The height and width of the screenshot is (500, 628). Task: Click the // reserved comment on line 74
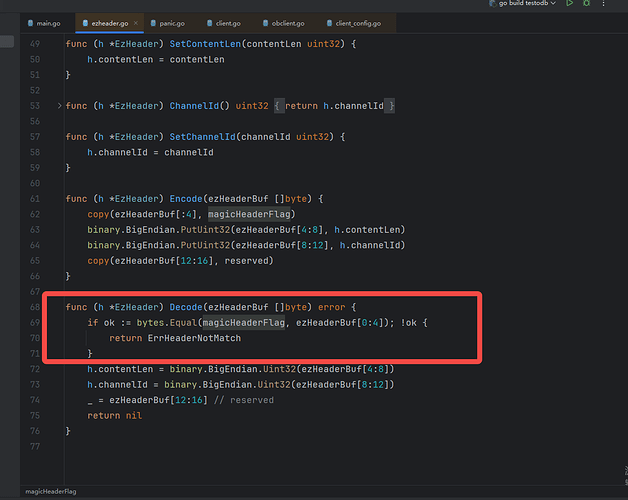(244, 400)
